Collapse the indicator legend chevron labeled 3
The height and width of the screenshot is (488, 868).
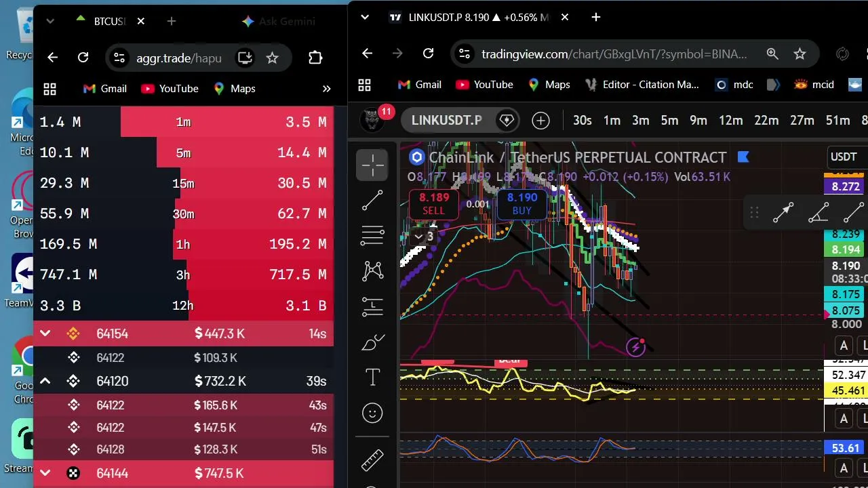click(424, 237)
